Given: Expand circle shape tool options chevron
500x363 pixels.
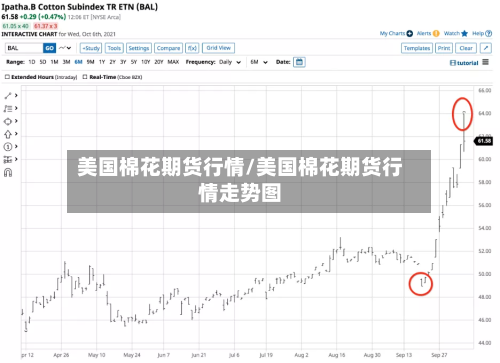Looking at the screenshot, I should 16,121.
